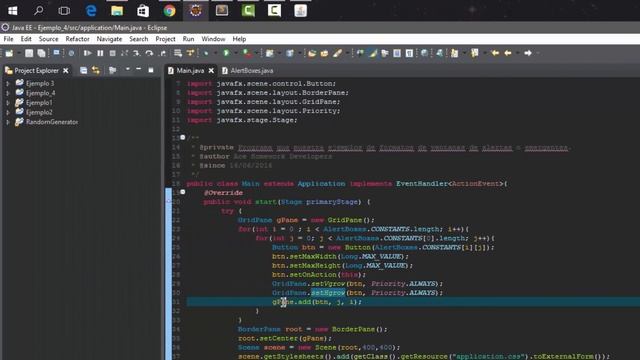Click the Open Type folder icon

tap(312, 53)
